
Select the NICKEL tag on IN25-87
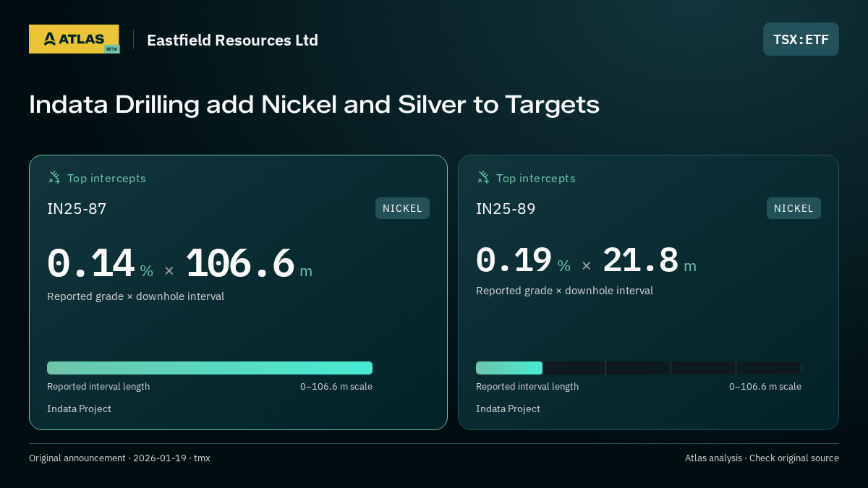click(x=402, y=208)
